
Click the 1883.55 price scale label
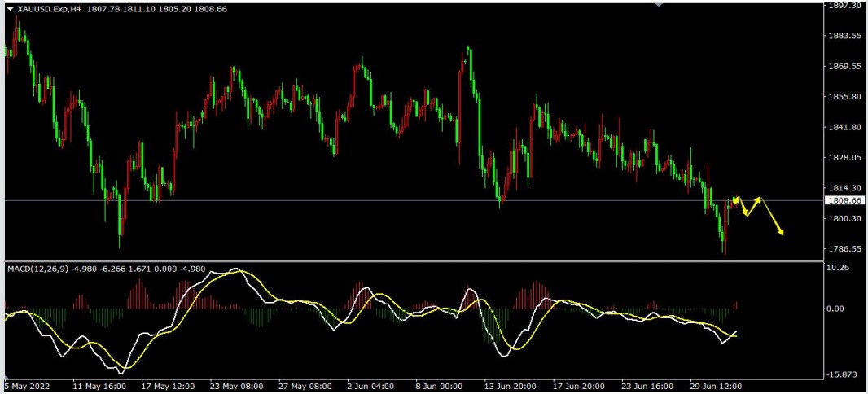coord(844,36)
